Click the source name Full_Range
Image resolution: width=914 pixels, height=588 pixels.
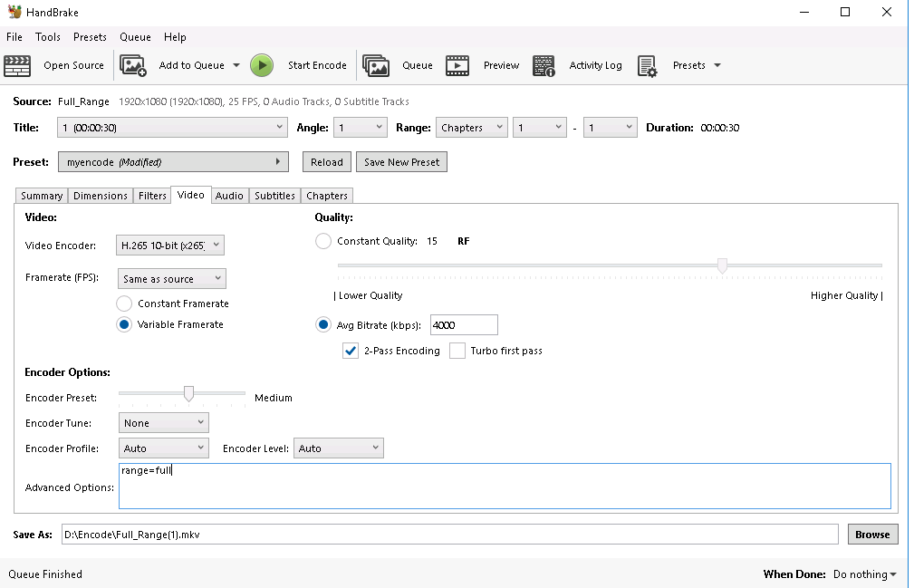[83, 101]
